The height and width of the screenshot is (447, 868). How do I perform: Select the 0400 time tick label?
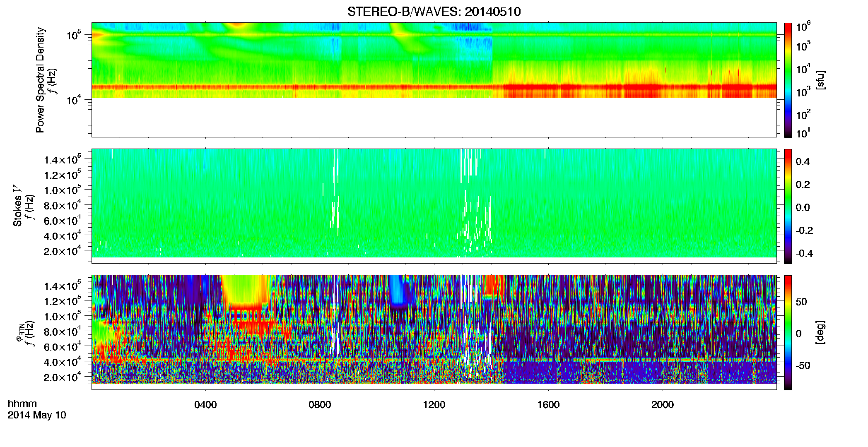[206, 405]
